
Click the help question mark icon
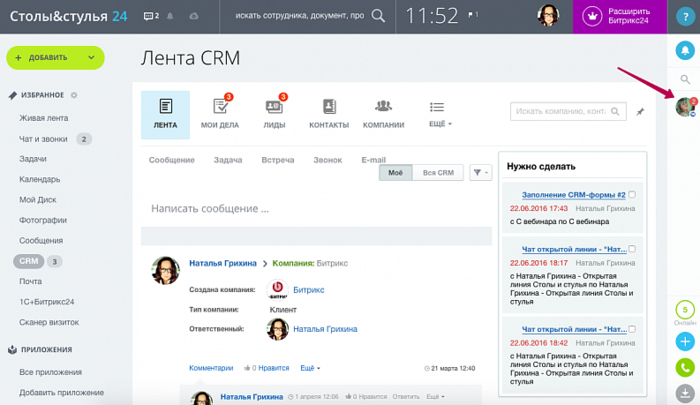[685, 17]
